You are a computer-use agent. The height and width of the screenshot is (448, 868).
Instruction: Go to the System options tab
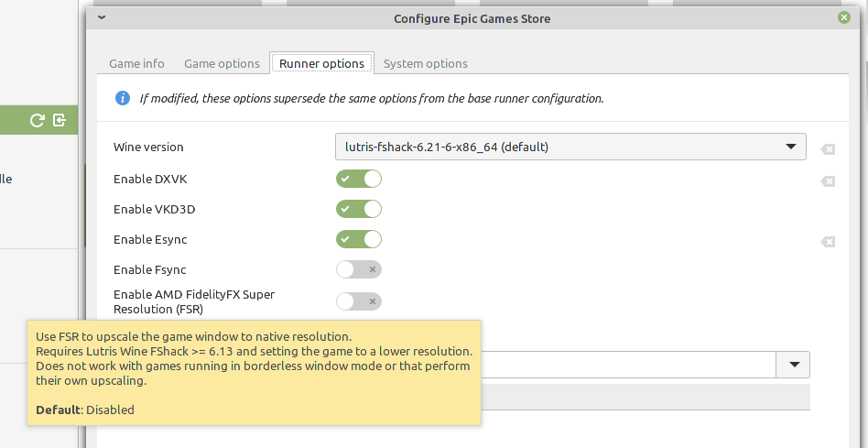pyautogui.click(x=426, y=64)
